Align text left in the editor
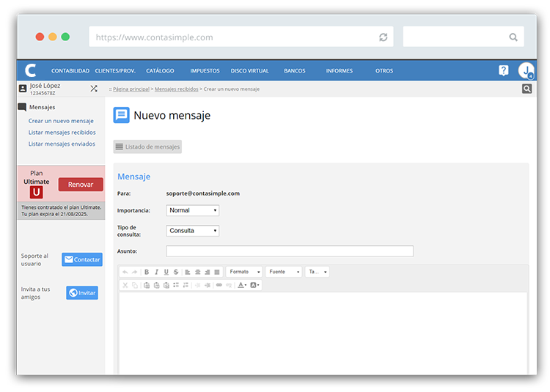The height and width of the screenshot is (392, 550). coord(188,272)
